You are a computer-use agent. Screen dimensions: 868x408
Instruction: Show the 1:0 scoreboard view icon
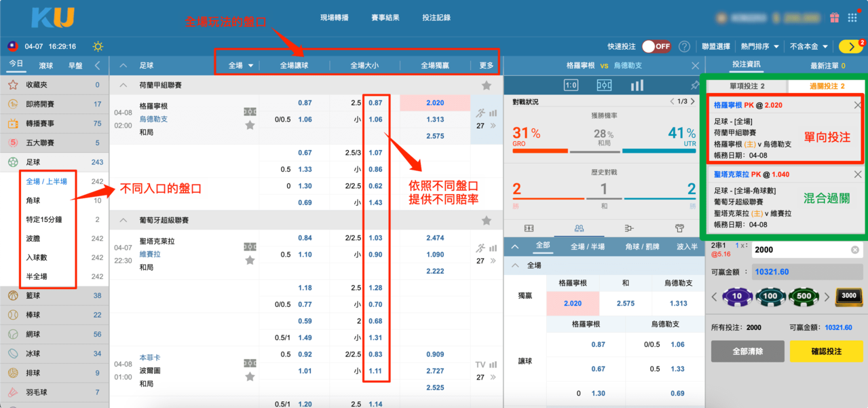click(x=571, y=86)
